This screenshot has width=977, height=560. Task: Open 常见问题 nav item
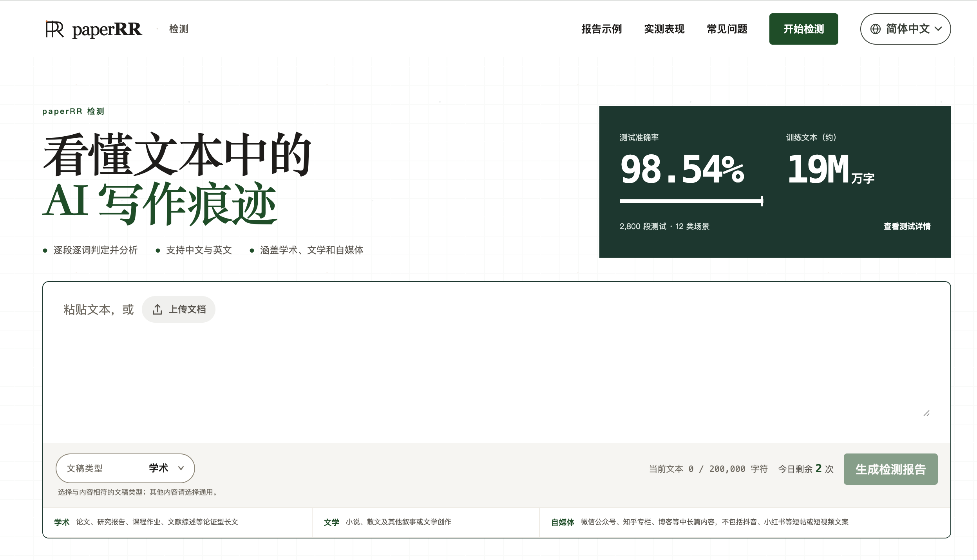tap(727, 29)
